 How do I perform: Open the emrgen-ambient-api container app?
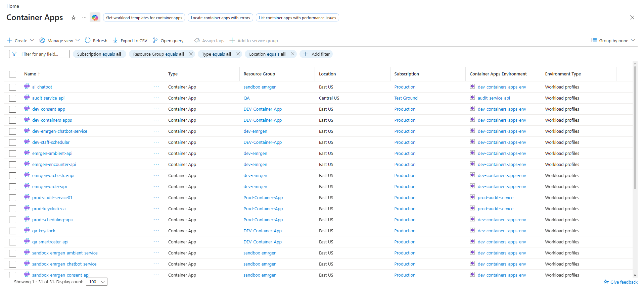coord(52,153)
